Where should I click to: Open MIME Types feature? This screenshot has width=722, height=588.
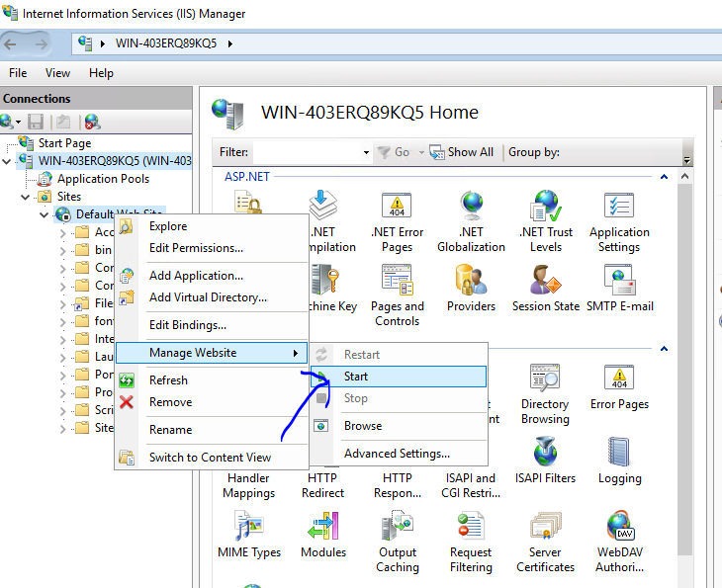pyautogui.click(x=249, y=535)
